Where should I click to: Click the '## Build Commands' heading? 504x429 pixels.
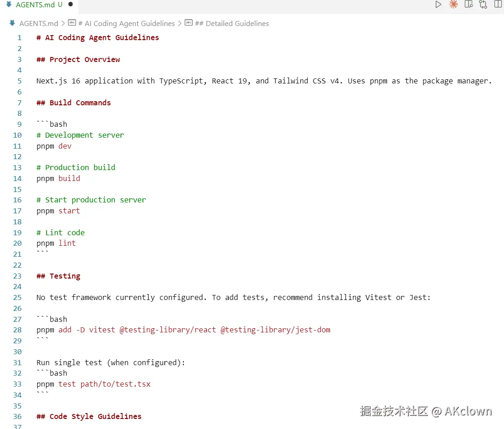pyautogui.click(x=74, y=103)
